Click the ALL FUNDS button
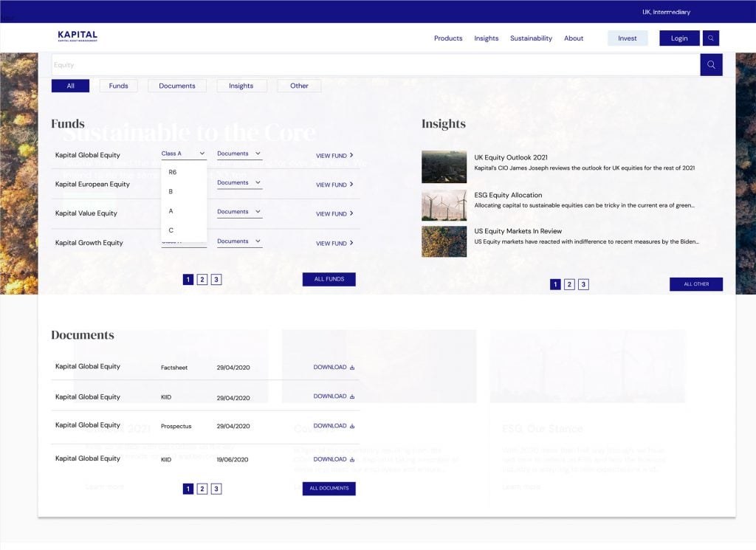 329,279
